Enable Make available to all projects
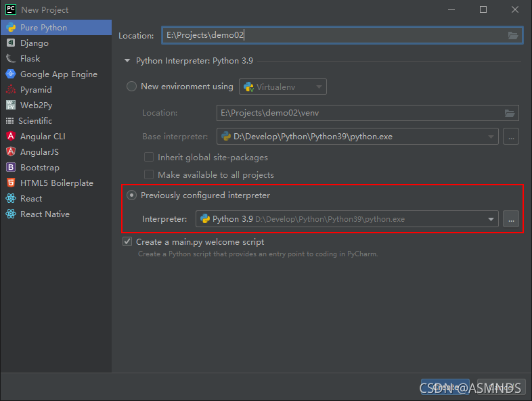 (149, 174)
